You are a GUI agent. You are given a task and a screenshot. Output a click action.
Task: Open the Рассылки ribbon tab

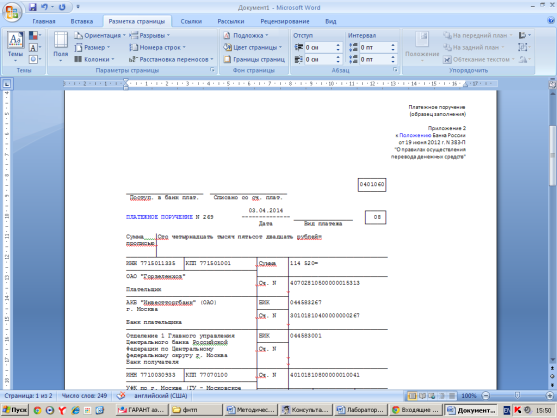click(x=231, y=21)
